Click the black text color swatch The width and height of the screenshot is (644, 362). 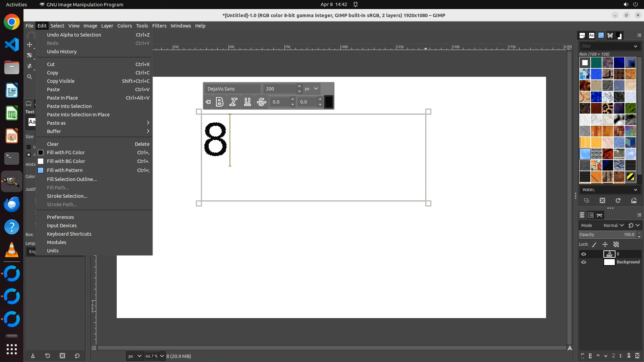coord(329,102)
